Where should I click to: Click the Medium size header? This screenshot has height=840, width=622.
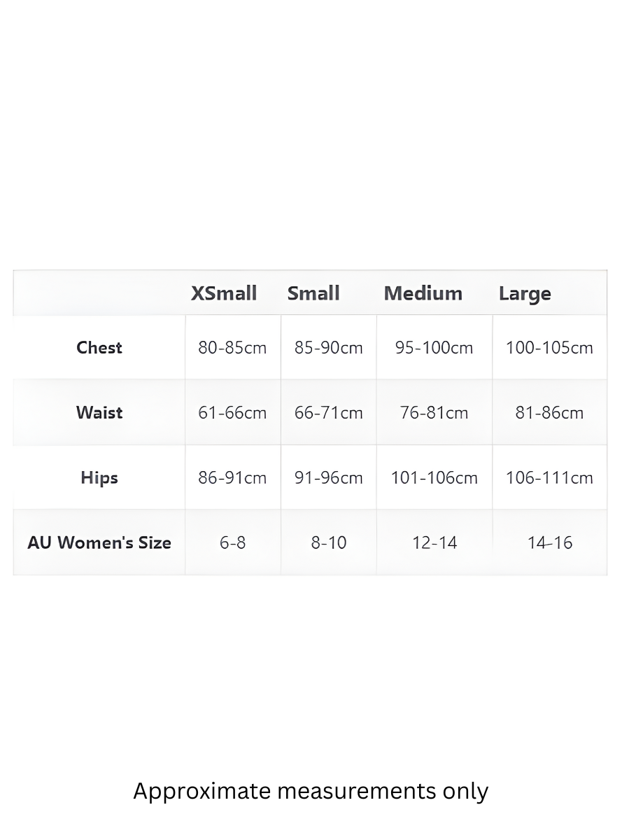coord(423,293)
